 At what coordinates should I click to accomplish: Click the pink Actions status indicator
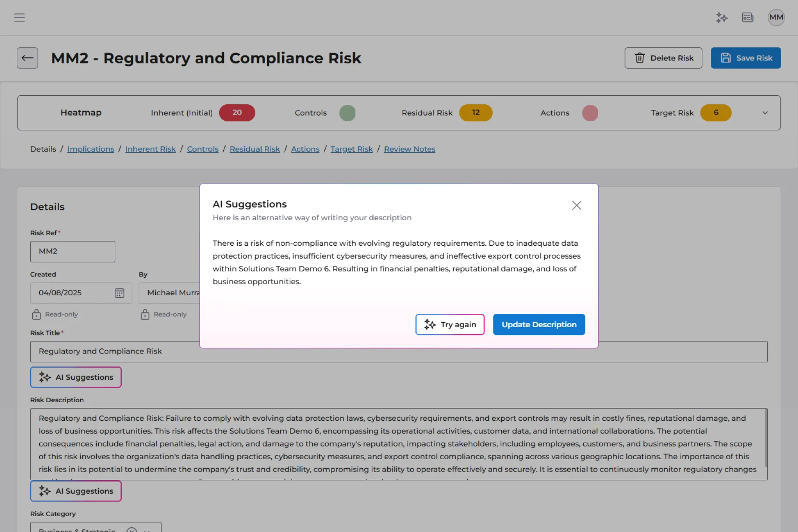point(590,113)
